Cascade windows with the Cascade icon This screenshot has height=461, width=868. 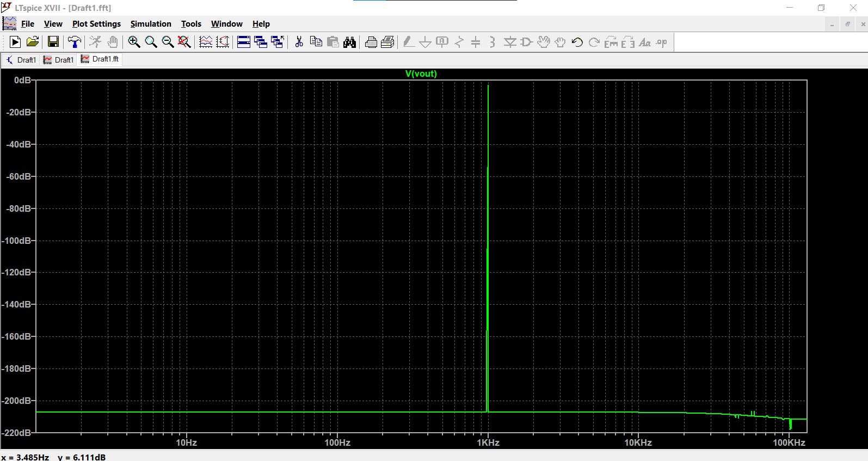point(261,42)
